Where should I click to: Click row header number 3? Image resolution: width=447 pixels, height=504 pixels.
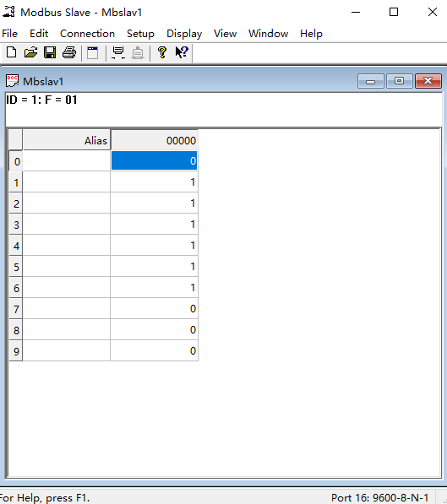[x=16, y=225]
